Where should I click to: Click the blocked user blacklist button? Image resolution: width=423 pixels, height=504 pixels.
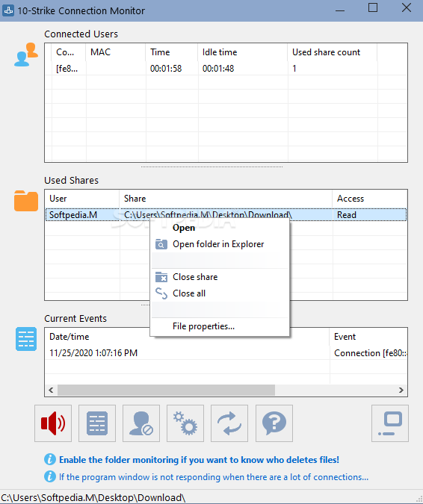(141, 423)
